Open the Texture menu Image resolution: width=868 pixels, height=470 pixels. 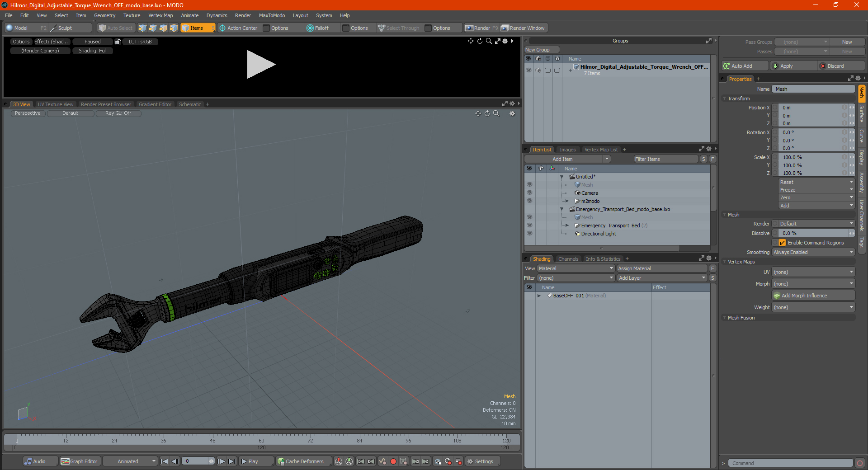point(132,15)
